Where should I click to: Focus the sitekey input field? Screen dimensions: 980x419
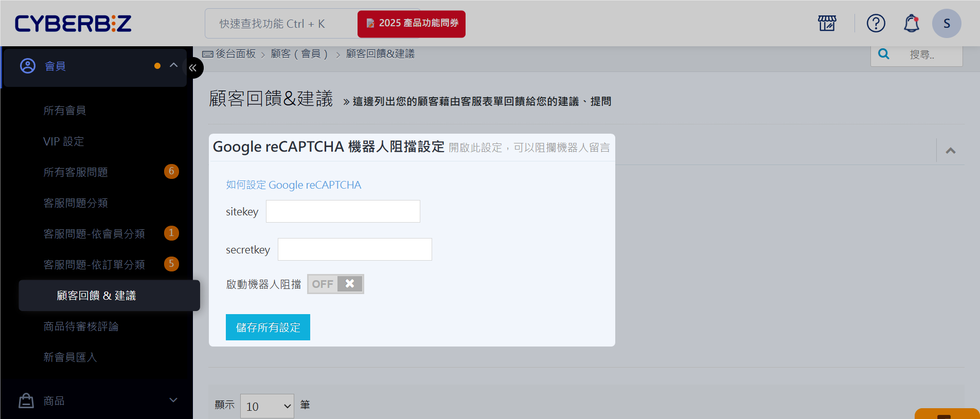(x=343, y=211)
